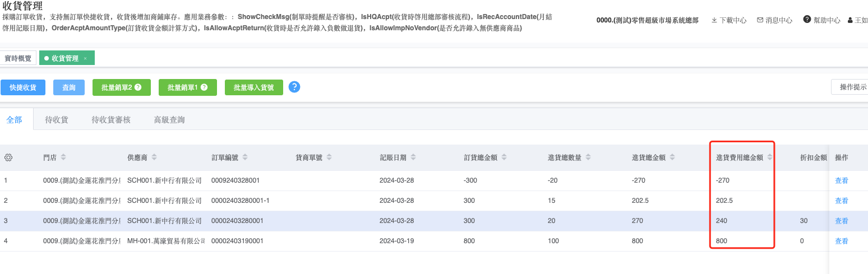This screenshot has height=274, width=868.
Task: Open the 消息中心 message center
Action: pyautogui.click(x=774, y=20)
